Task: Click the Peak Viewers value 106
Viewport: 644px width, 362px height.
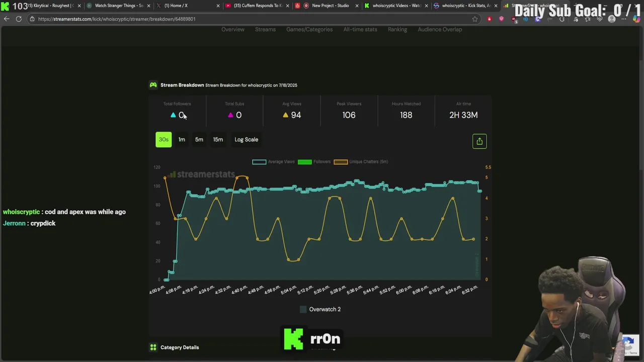Action: pos(349,115)
